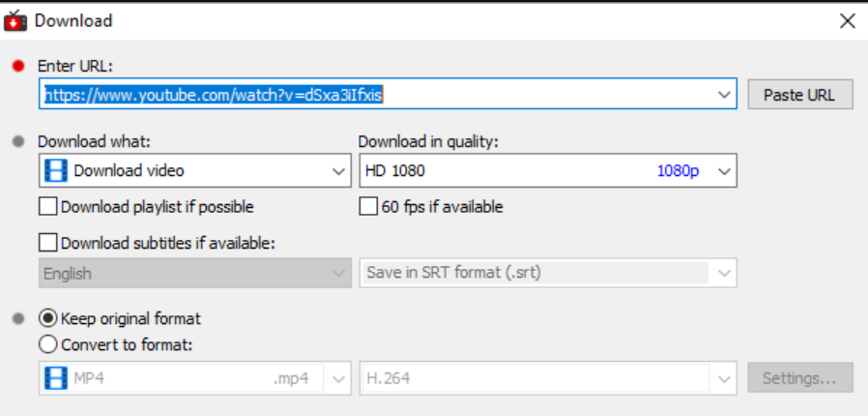Screen dimensions: 868x416
Task: Select Keep original format radio button
Action: pyautogui.click(x=48, y=319)
